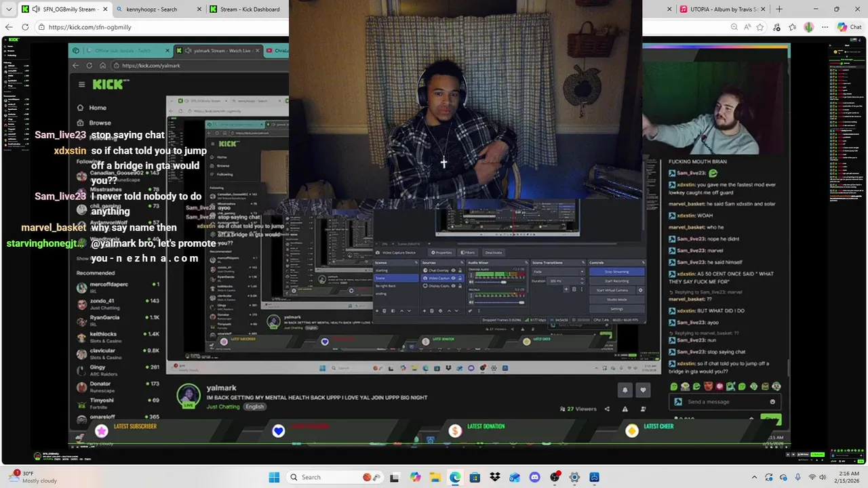Toggle lock for Display Capture source
Image resolution: width=868 pixels, height=488 pixels.
click(x=460, y=285)
